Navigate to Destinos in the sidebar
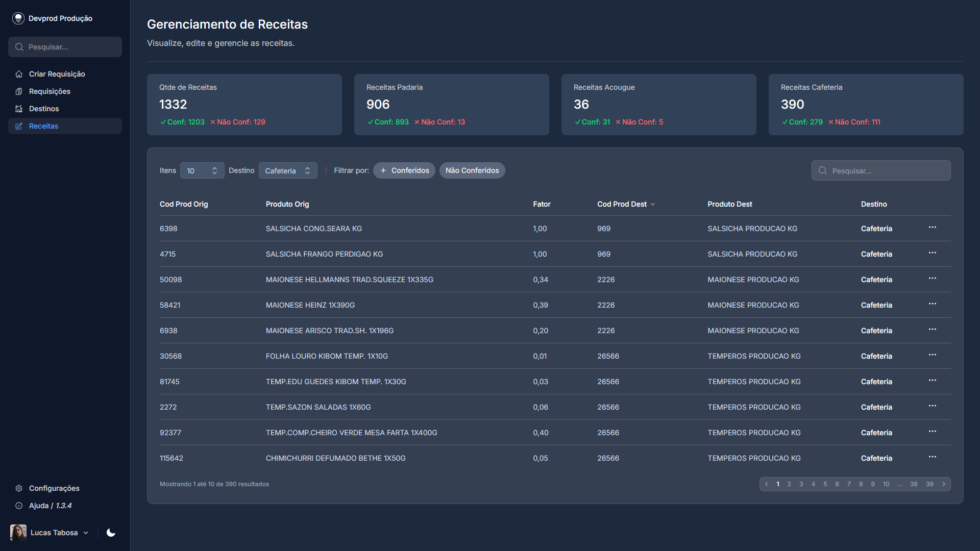Screen dimensions: 980x551 [44, 109]
